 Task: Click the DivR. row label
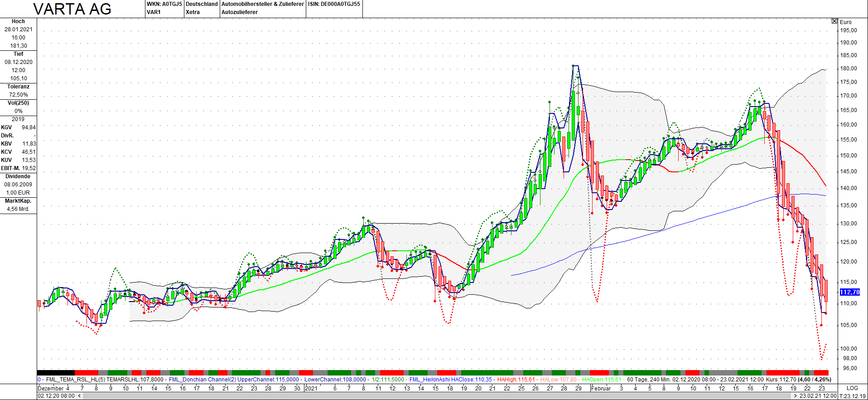(7, 136)
